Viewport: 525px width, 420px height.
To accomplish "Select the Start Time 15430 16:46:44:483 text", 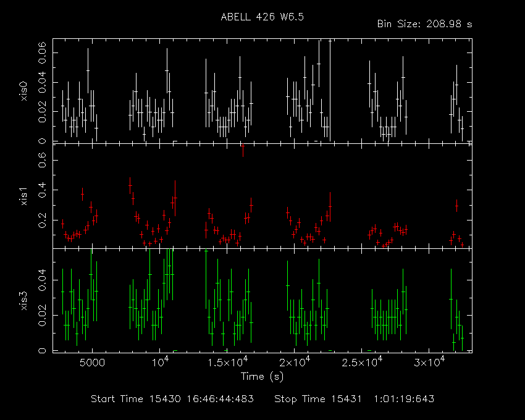I will (172, 399).
